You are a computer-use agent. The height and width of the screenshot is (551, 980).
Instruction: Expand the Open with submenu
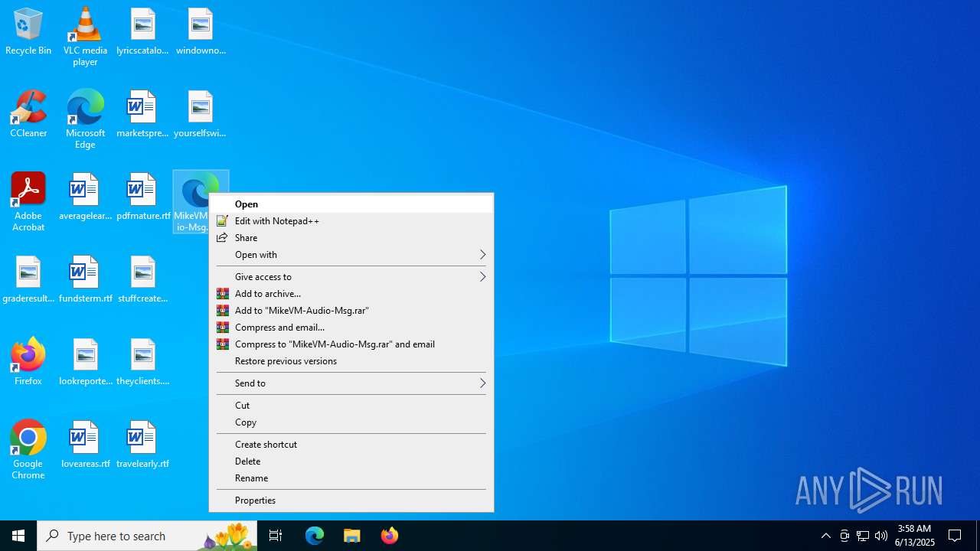(351, 255)
